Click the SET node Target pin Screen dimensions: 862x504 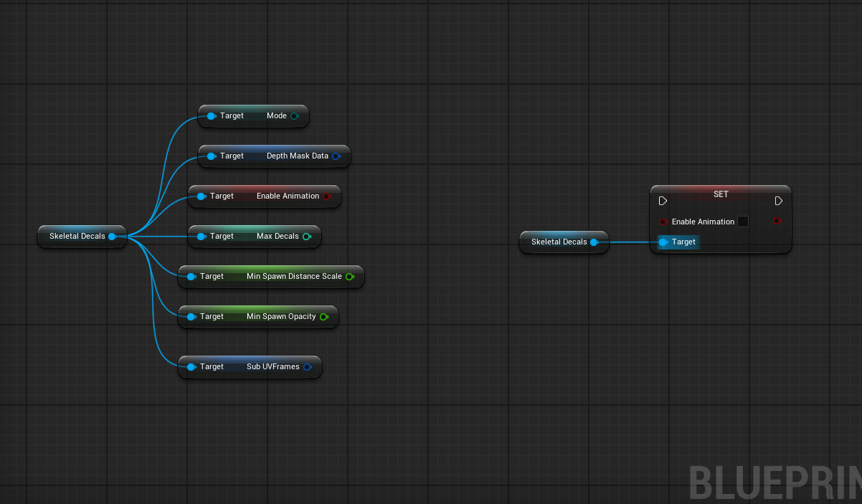(x=663, y=242)
